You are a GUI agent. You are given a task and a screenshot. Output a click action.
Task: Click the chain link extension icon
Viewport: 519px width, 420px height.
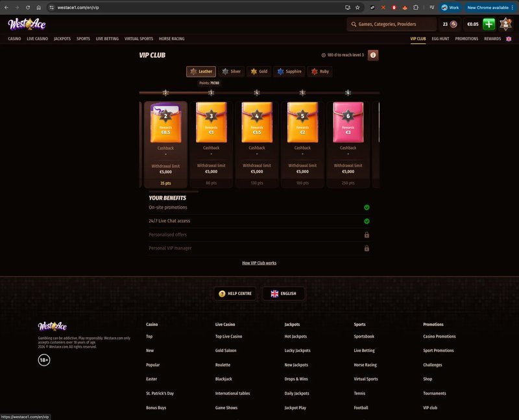372,7
